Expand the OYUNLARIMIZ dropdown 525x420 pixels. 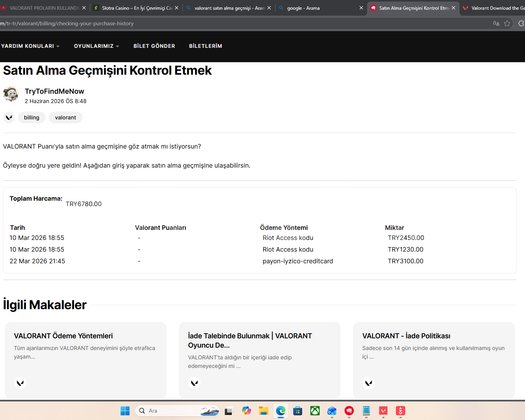96,46
